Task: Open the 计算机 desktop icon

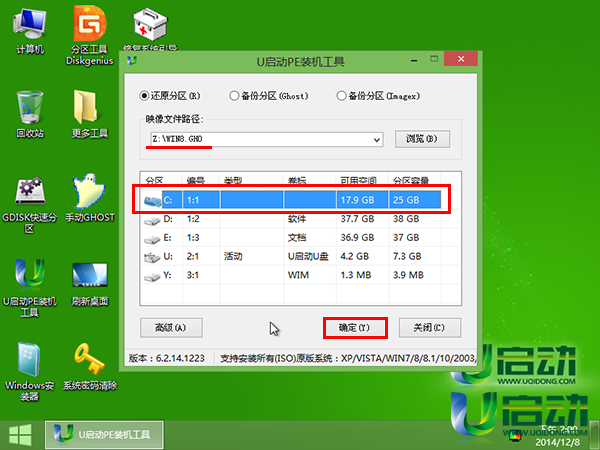Action: click(29, 24)
